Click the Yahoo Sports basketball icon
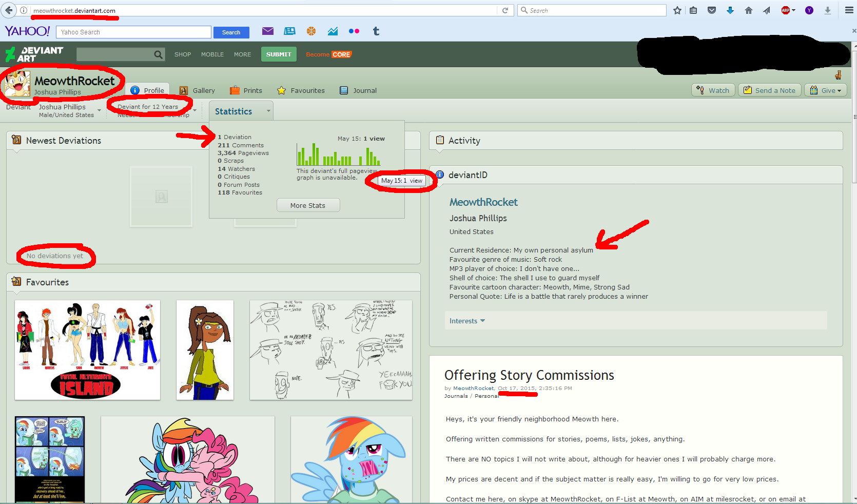The height and width of the screenshot is (504, 857). click(x=311, y=31)
